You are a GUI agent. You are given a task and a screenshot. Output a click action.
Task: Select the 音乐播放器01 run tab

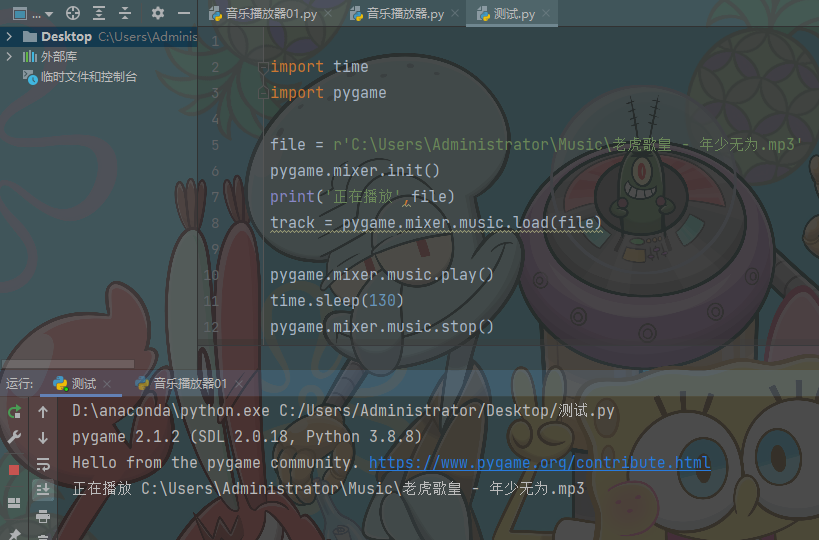pos(190,384)
